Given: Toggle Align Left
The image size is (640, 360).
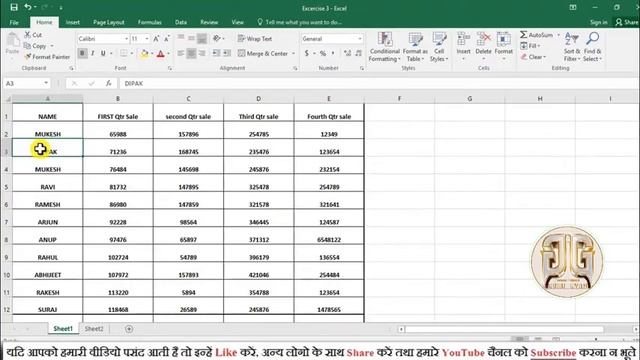Looking at the screenshot, I should coord(181,53).
